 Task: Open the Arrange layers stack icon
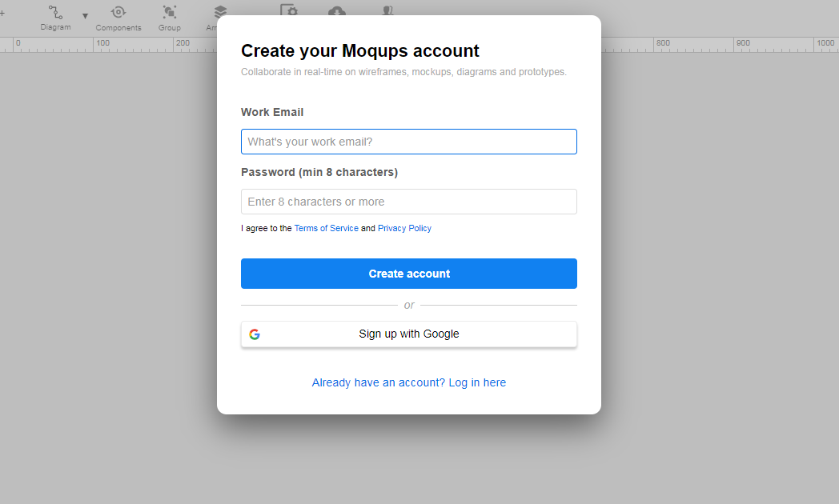219,12
